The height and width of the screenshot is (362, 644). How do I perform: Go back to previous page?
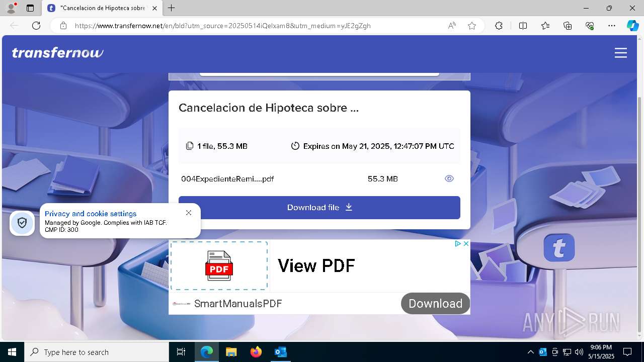[x=14, y=26]
